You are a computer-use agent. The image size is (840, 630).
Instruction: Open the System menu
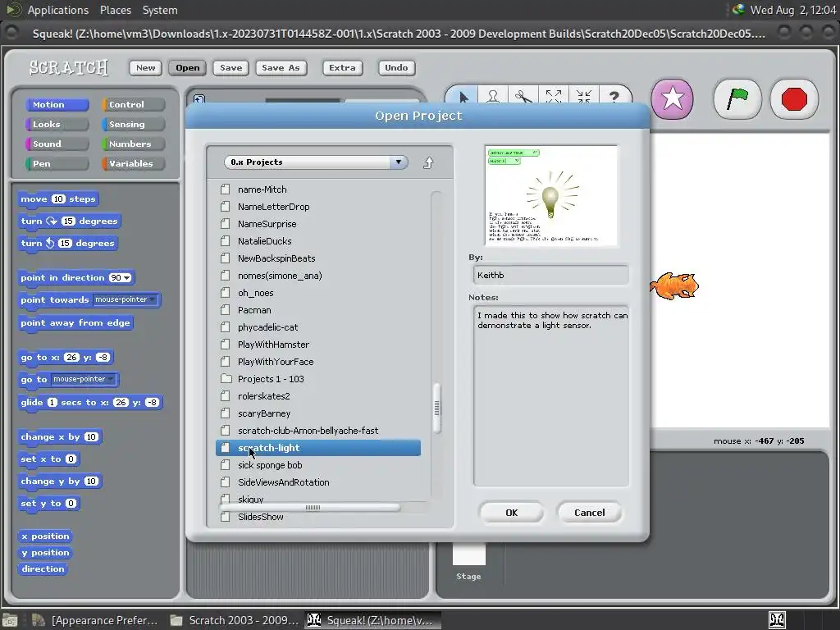(160, 10)
